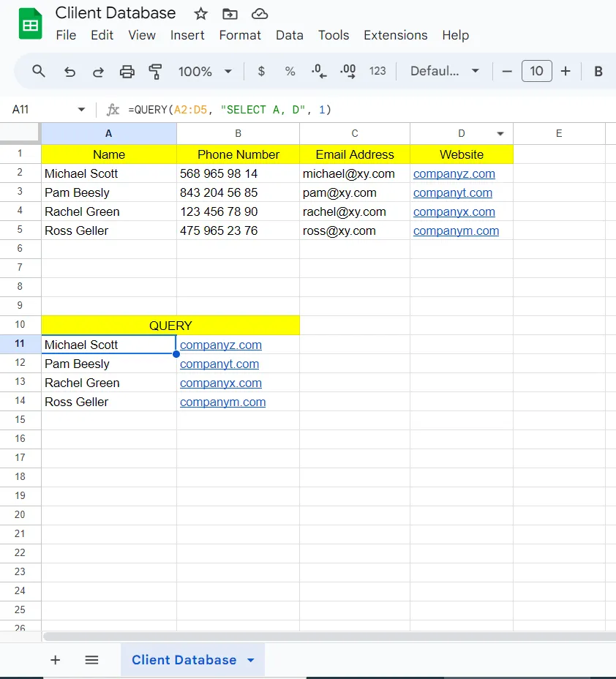Open the Format menu

point(240,35)
